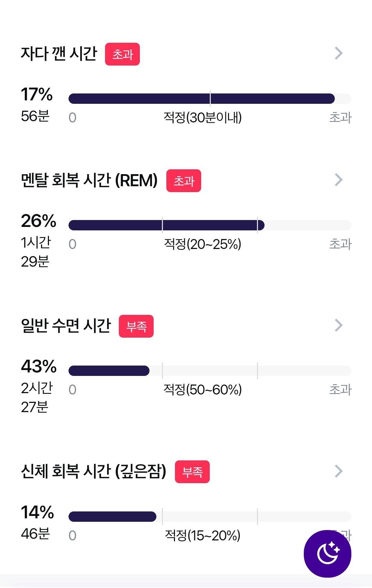
Task: Tap 부족 badge beside 깊은잠 title
Action: pos(192,472)
